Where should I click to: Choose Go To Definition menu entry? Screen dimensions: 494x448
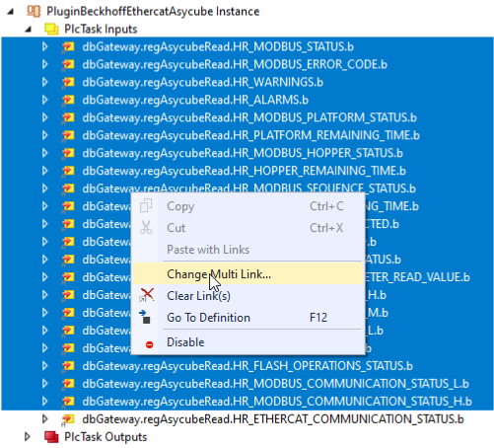coord(247,318)
